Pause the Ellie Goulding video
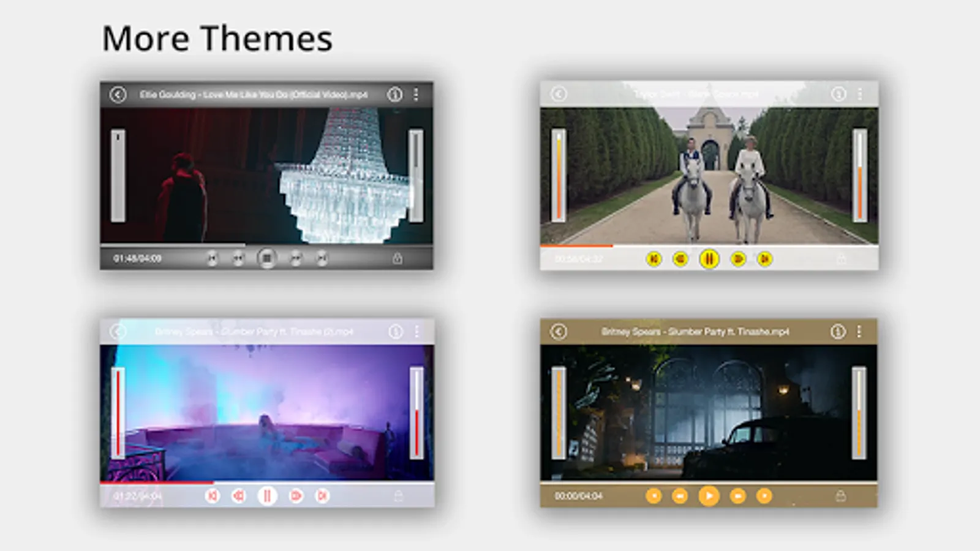 click(266, 258)
